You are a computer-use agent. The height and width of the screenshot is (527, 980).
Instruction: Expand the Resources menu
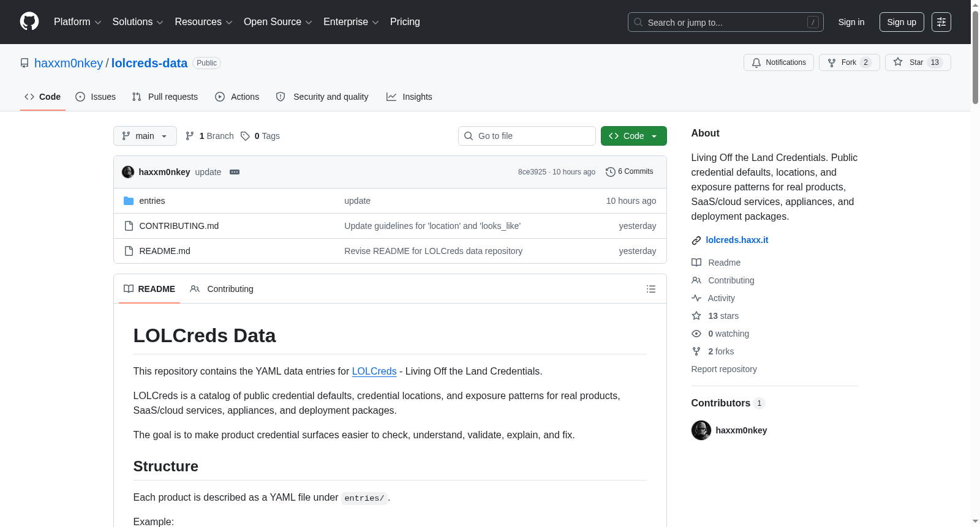point(203,22)
